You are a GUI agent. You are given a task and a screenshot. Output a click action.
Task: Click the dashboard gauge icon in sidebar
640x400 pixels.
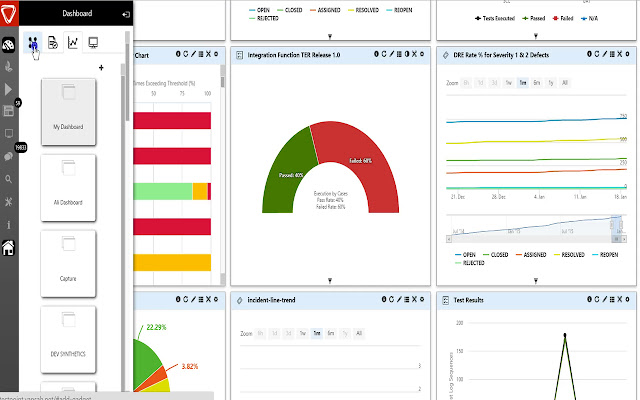coord(9,45)
